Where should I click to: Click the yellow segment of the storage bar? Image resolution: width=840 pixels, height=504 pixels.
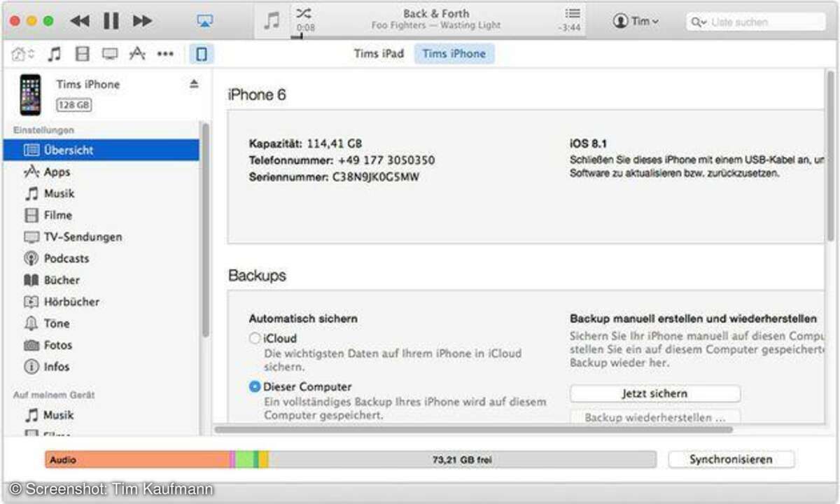click(264, 460)
